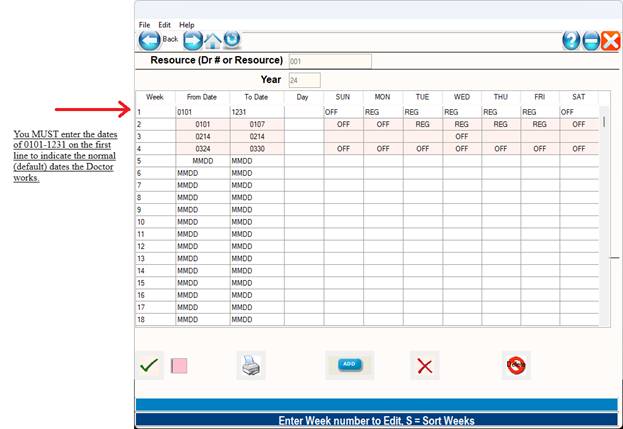Click the green checkmark to accept
Viewport: 623px width, 429px height.
point(150,366)
